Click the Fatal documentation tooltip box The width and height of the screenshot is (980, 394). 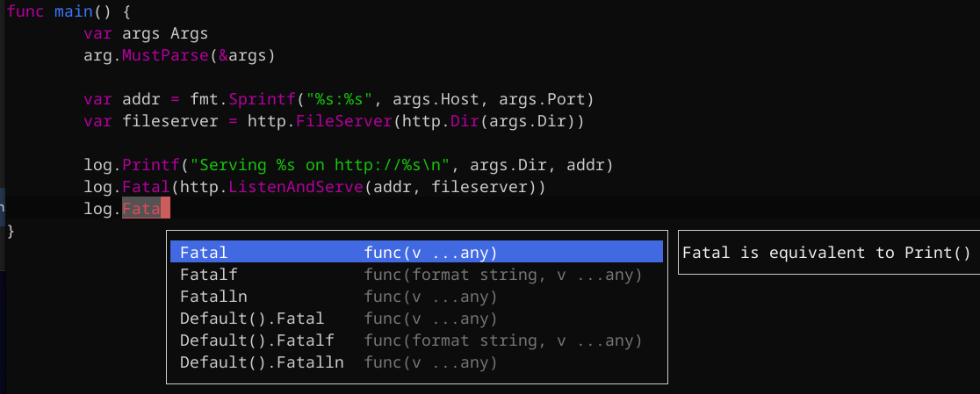point(825,253)
